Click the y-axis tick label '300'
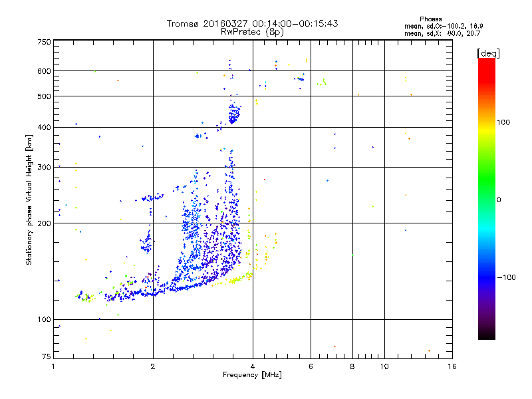The height and width of the screenshot is (399, 532). point(45,167)
